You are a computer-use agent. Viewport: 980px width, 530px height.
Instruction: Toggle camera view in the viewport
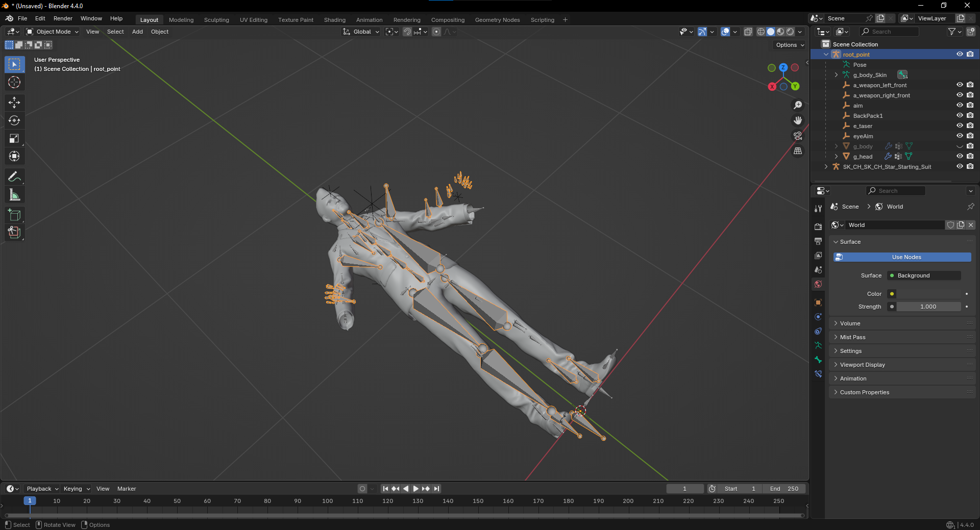(x=798, y=136)
